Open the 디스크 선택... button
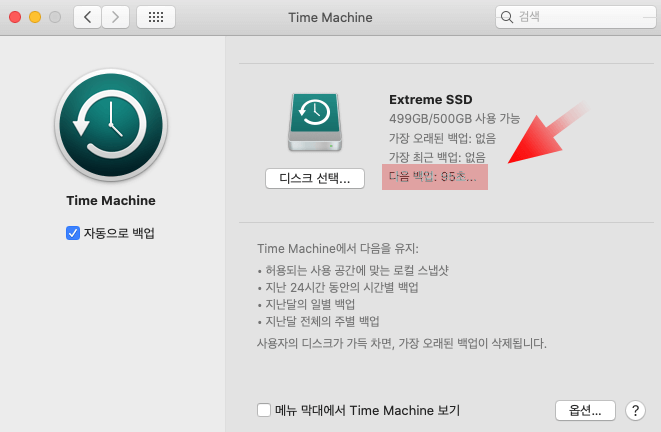The width and height of the screenshot is (661, 432). point(315,178)
